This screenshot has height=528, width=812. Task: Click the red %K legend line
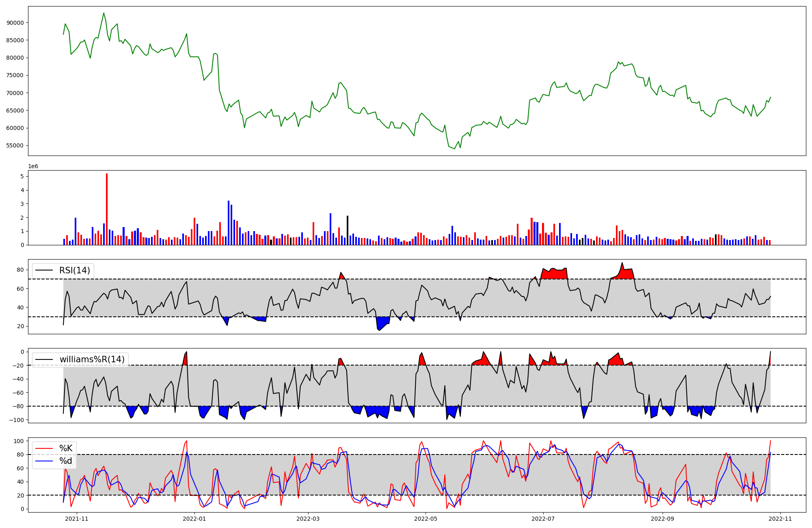pos(45,448)
